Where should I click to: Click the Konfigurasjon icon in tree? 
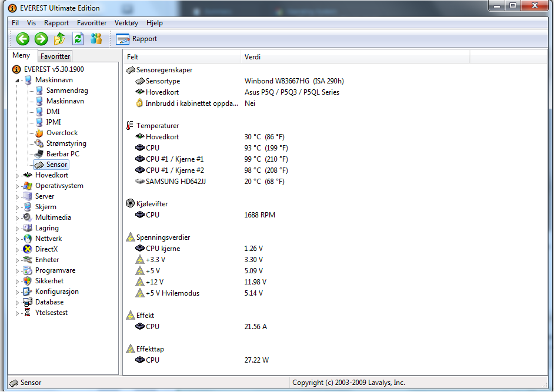(x=27, y=292)
